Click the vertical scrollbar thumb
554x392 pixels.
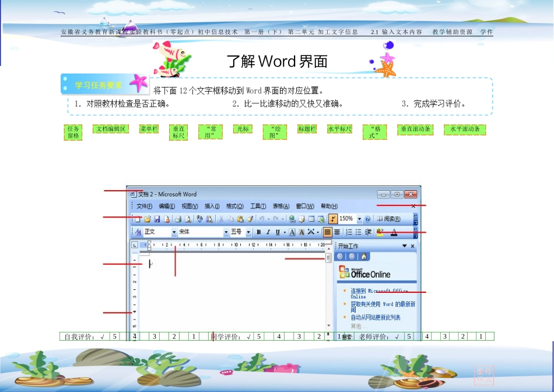coord(328,258)
